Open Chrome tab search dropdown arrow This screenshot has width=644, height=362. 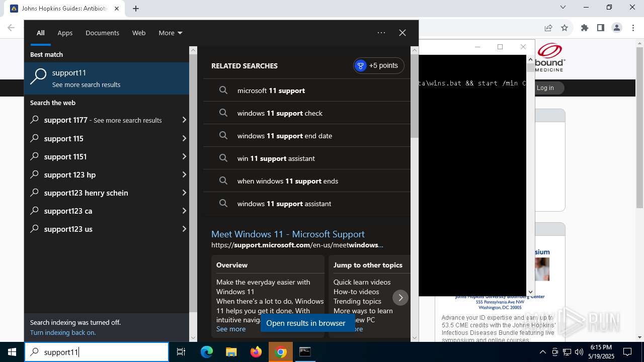[x=563, y=8]
